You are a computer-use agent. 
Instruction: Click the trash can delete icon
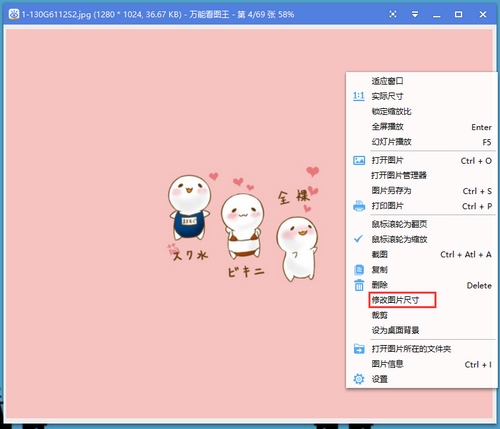(x=359, y=285)
